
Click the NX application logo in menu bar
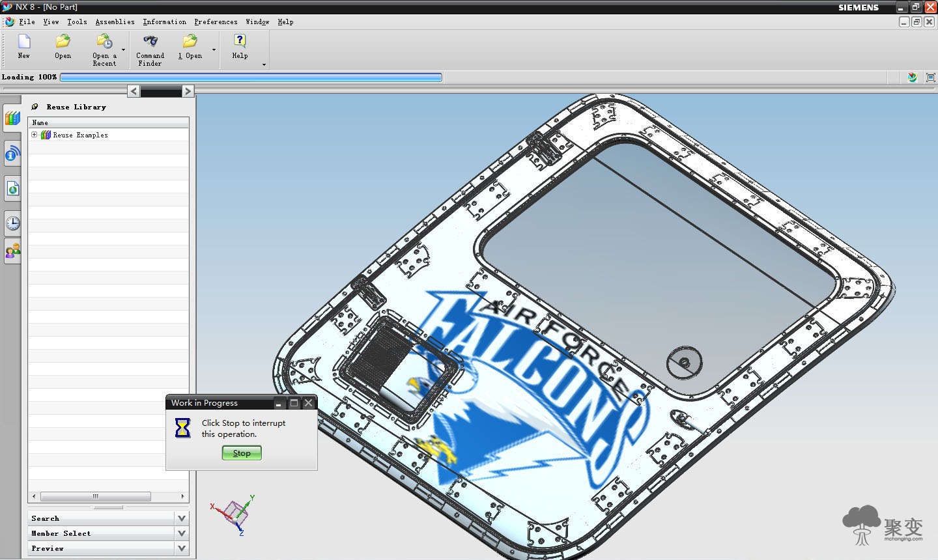point(9,21)
